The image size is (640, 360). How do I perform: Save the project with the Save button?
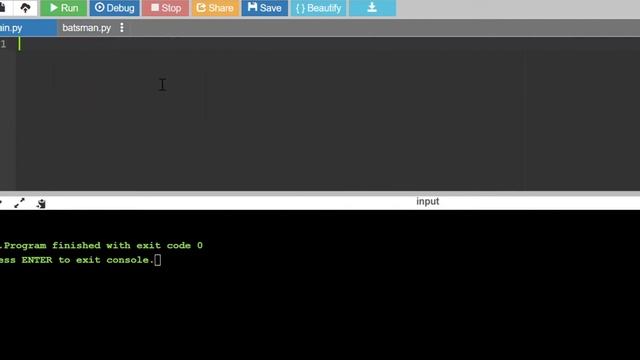264,8
